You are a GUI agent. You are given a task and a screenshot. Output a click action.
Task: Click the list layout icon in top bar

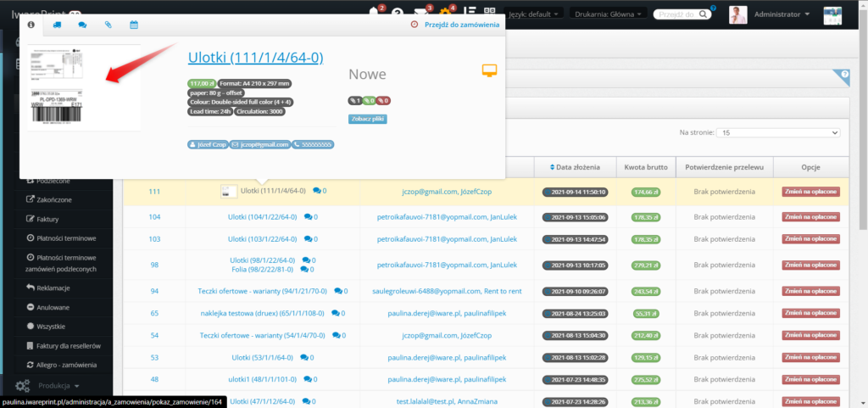coord(470,13)
